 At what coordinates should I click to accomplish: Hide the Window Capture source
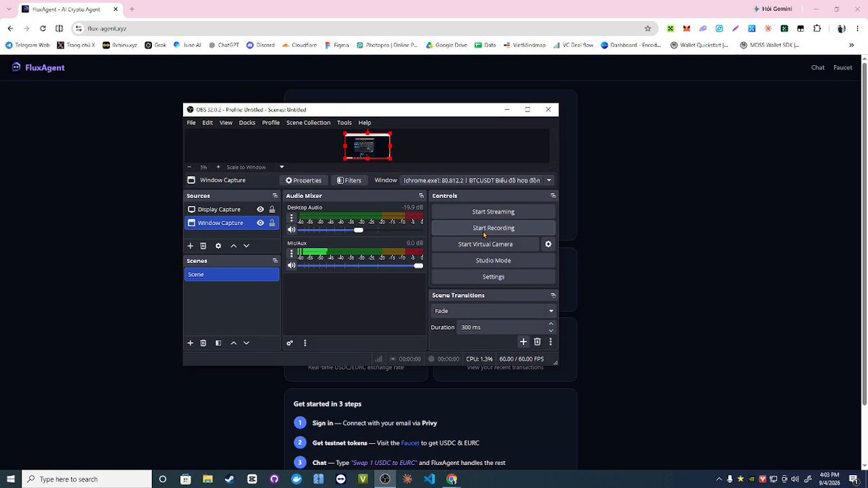click(260, 223)
